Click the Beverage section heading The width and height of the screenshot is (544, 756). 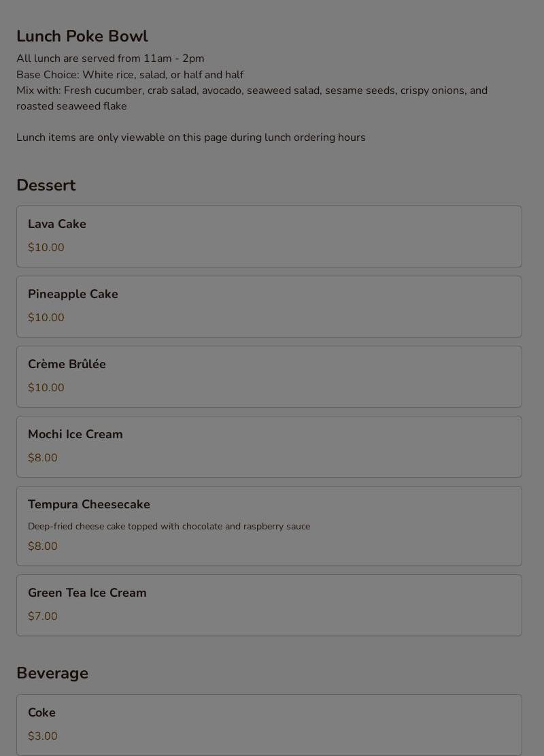coord(52,673)
